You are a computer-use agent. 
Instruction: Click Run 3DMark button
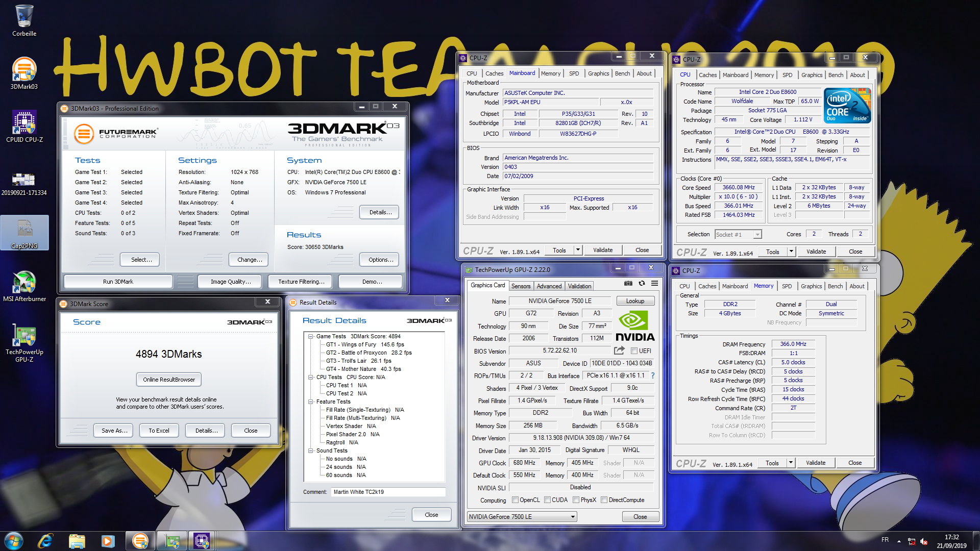coord(118,282)
